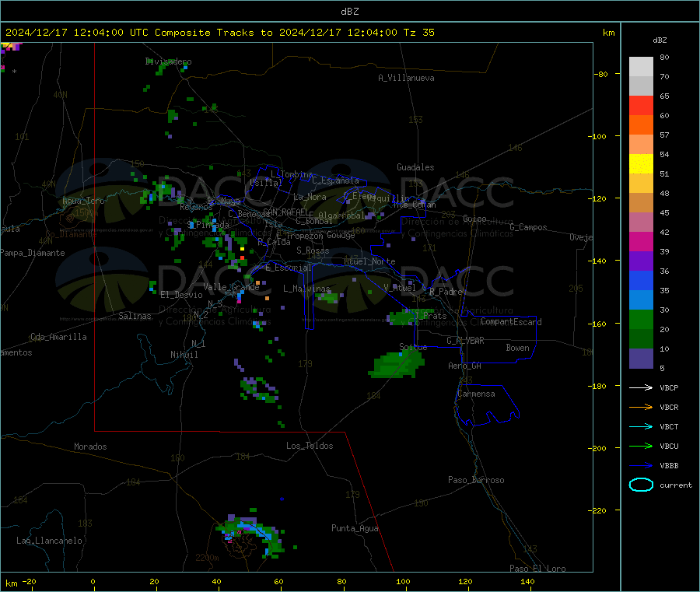Viewport: 700px width, 592px height.
Task: Click the dBZ title at top
Action: click(x=349, y=12)
